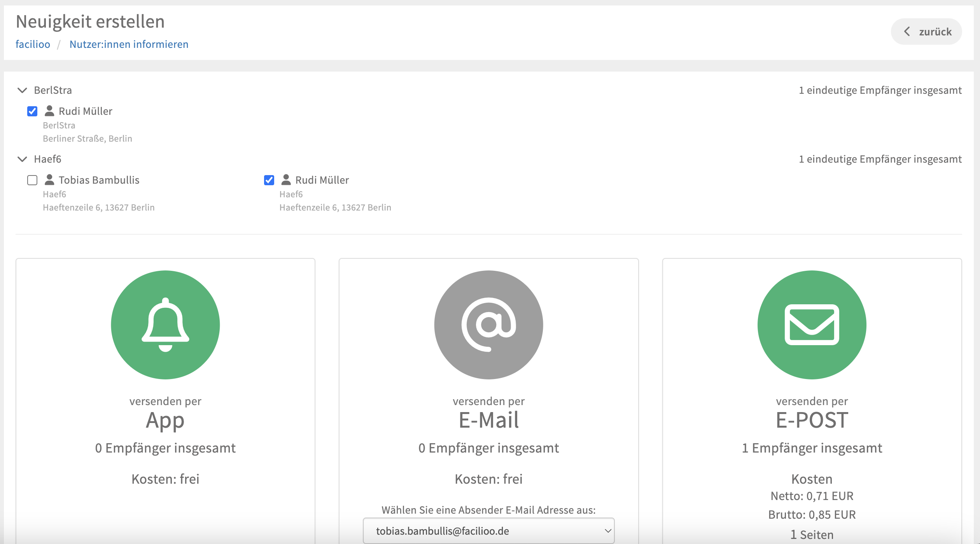Click the green App bell icon
The height and width of the screenshot is (544, 980).
click(x=165, y=325)
